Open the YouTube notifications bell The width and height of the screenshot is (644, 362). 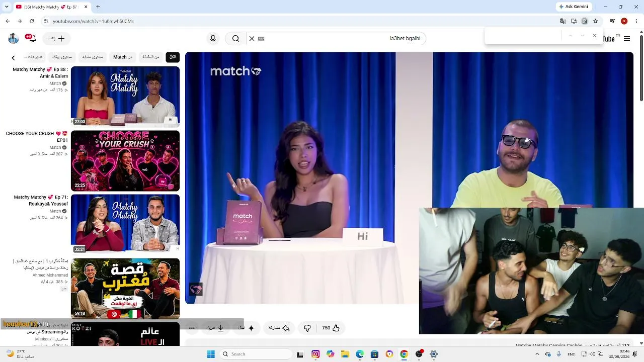31,38
